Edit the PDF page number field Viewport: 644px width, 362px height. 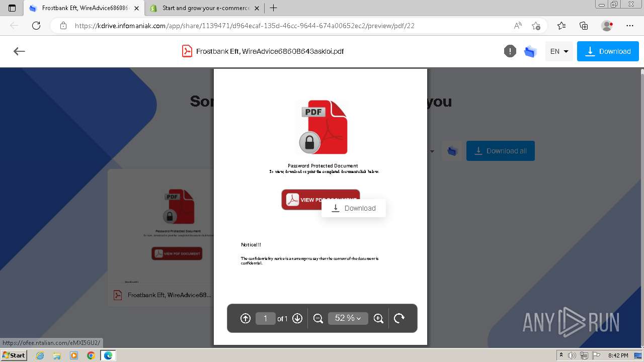point(265,318)
